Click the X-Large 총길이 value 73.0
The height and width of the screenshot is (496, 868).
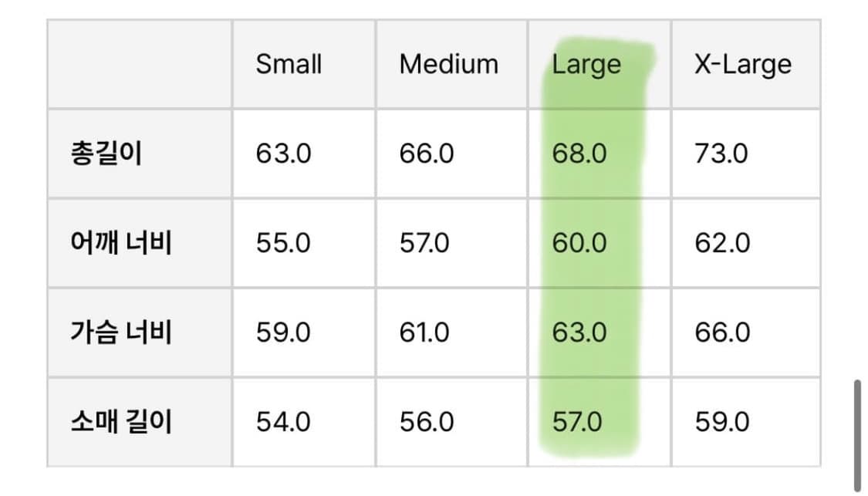pyautogui.click(x=721, y=154)
